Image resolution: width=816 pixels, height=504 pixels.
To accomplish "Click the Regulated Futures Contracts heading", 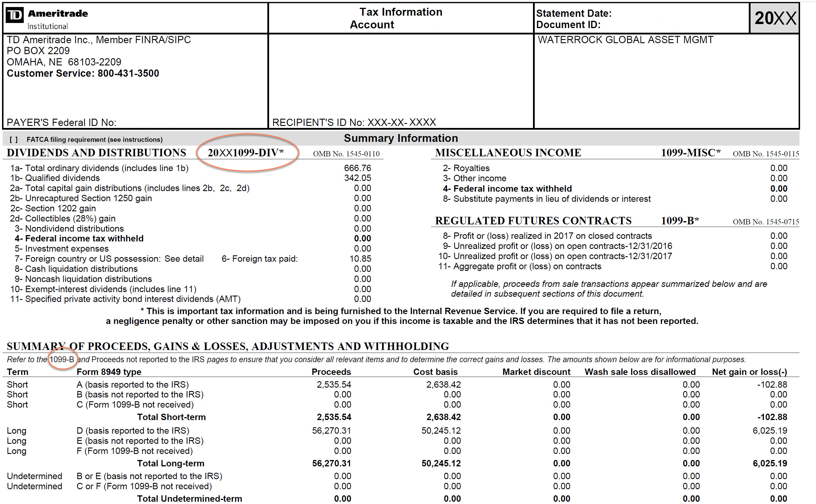I will point(533,221).
